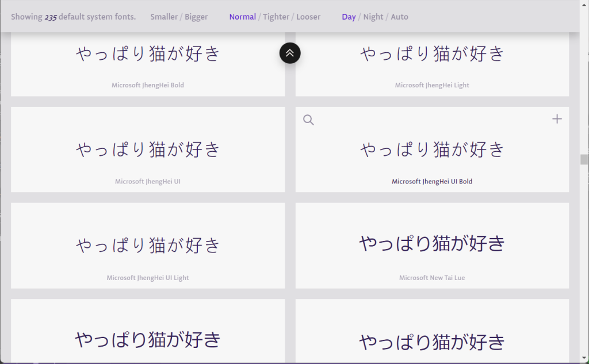Viewport: 589px width, 364px height.
Task: Add Microsoft JhengHei UI Bold using plus icon
Action: point(557,118)
